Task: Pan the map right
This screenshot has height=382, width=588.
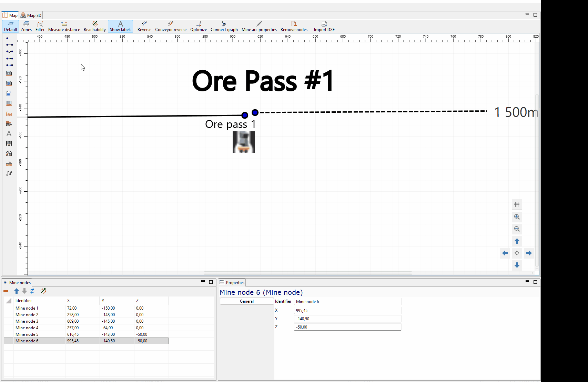Action: tap(529, 253)
